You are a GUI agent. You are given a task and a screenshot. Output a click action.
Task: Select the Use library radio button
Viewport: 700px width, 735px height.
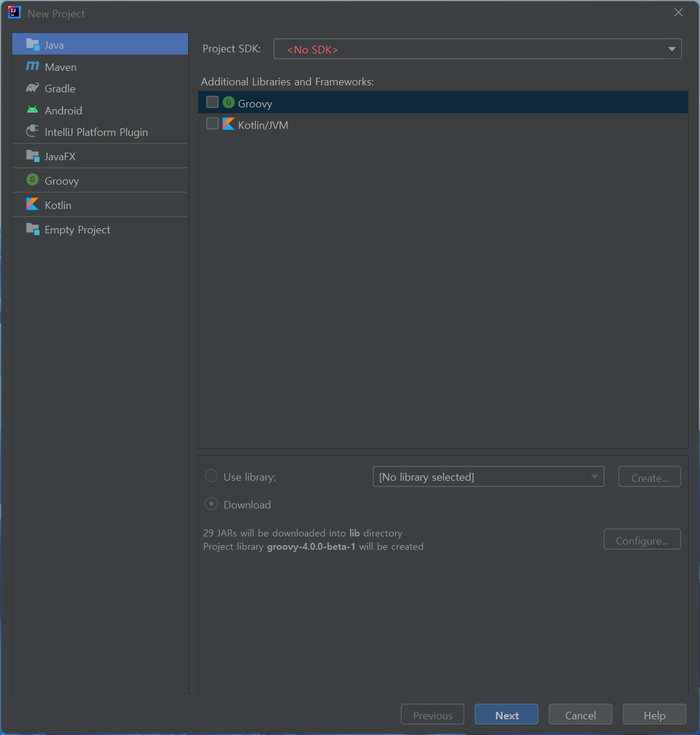point(211,476)
